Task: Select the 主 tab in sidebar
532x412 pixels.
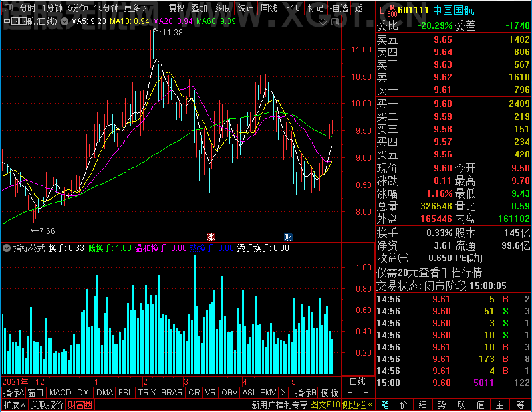Action: click(x=500, y=405)
